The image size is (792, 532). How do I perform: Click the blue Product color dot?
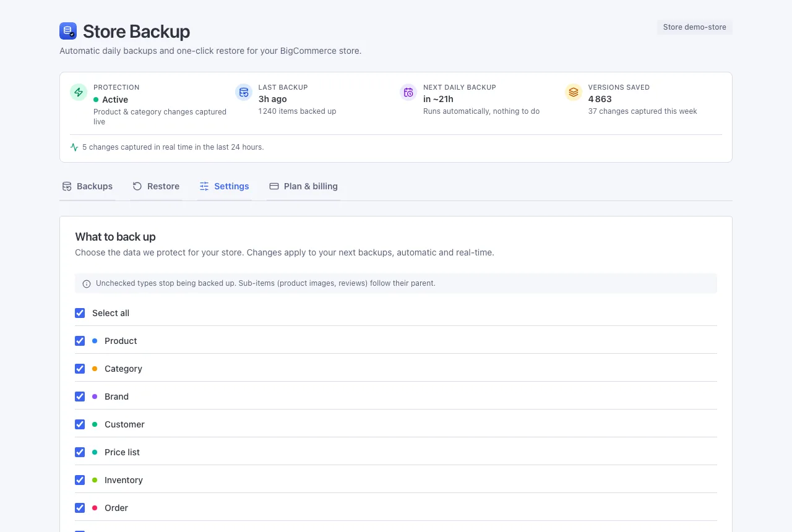pos(95,341)
